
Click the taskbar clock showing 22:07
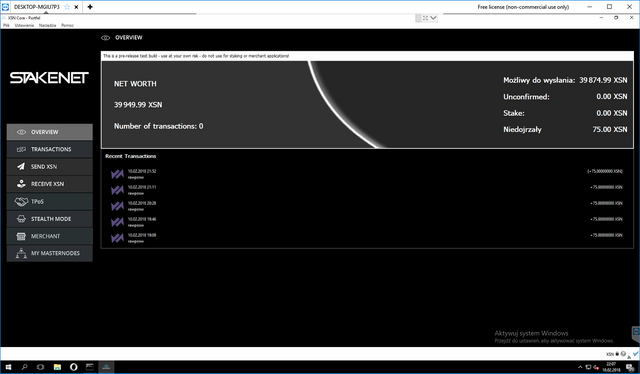(611, 367)
